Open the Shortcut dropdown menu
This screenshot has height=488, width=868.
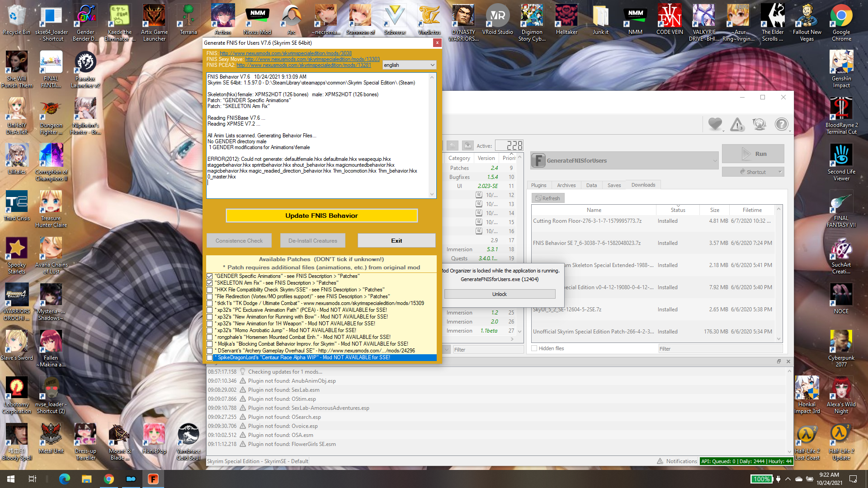(x=780, y=172)
